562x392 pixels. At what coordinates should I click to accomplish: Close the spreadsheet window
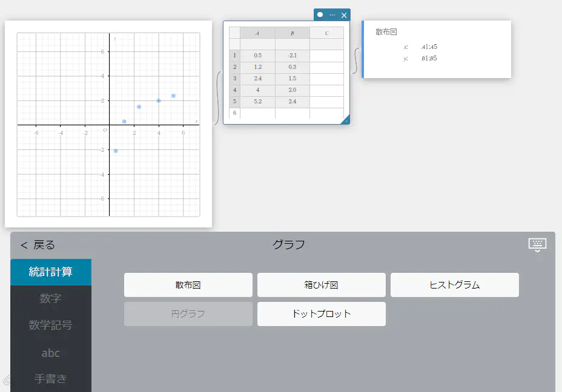click(x=343, y=15)
